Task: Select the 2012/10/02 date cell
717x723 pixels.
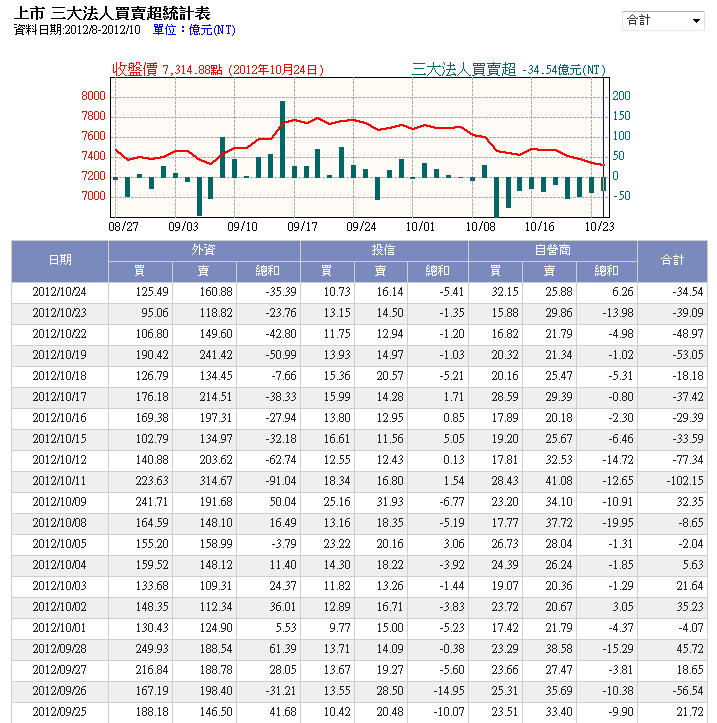Action: [60, 607]
